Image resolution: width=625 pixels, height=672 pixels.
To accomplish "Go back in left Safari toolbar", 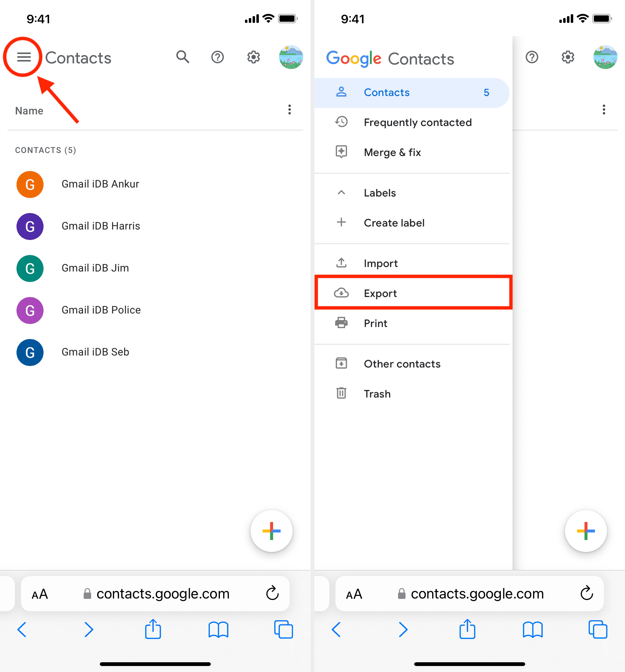I will (22, 629).
